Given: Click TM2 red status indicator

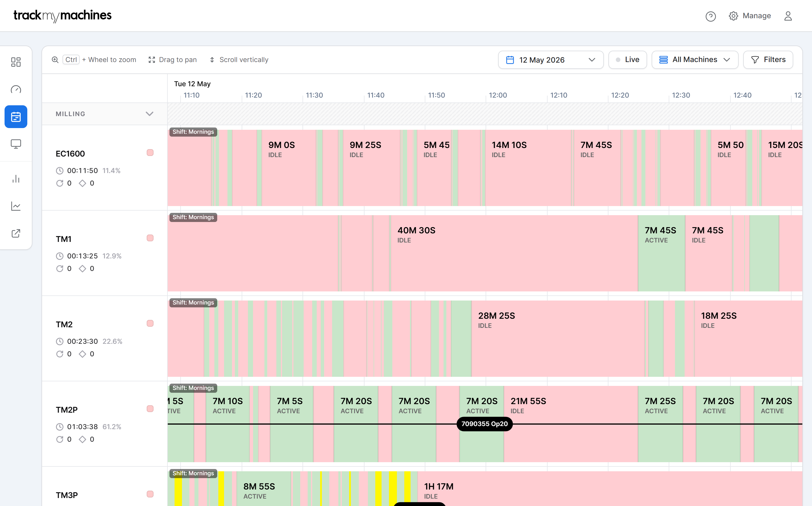Looking at the screenshot, I should click(150, 323).
